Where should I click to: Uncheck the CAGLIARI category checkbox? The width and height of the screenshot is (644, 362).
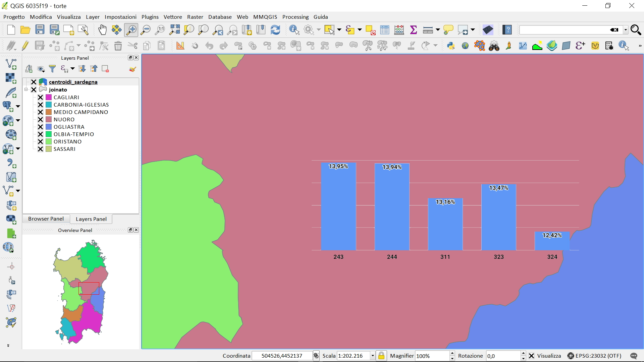click(x=40, y=97)
